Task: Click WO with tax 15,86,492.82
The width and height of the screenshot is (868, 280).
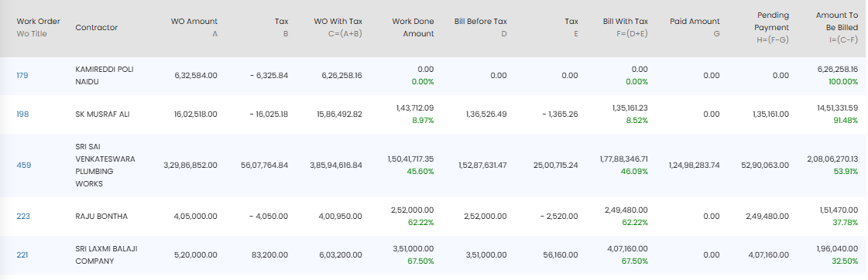Action: tap(339, 114)
